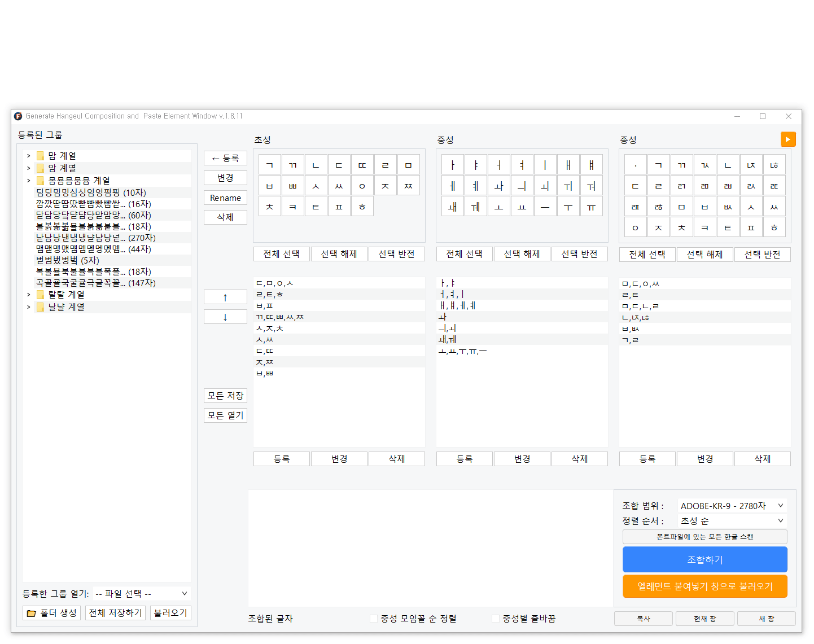Select the ㅠ vowel tile in 중성
The image size is (814, 644).
coord(592,207)
